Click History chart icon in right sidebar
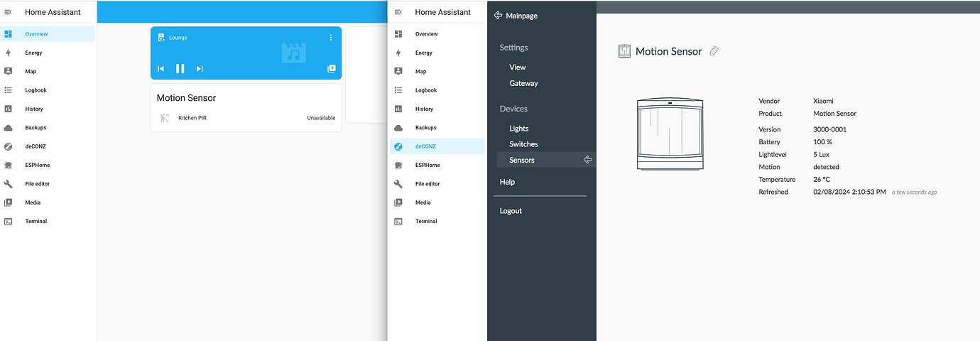 [x=398, y=109]
